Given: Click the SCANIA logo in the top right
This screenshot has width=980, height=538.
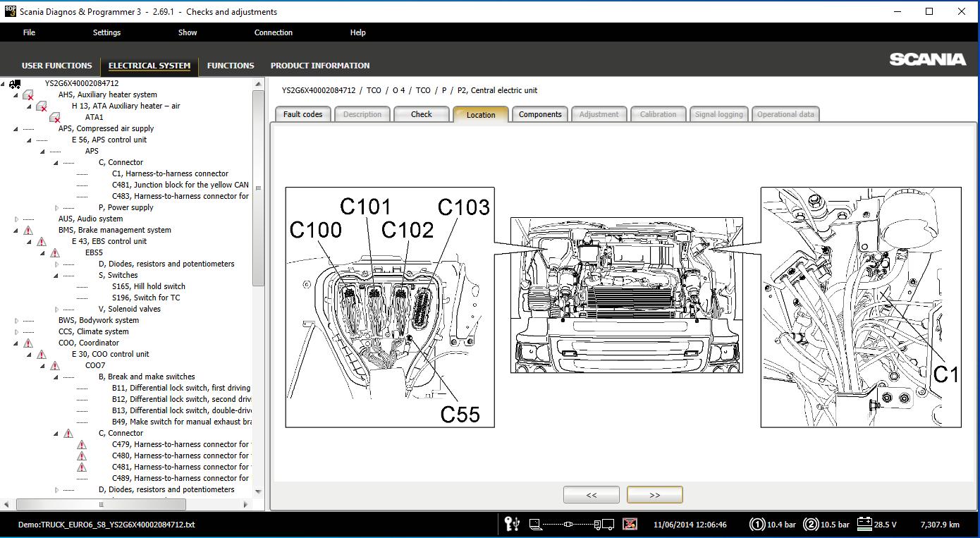Looking at the screenshot, I should tap(928, 60).
